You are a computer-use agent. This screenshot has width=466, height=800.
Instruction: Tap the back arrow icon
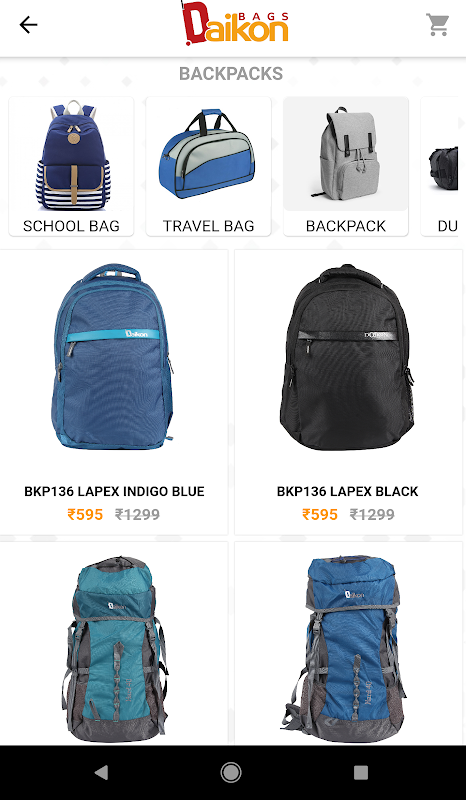(29, 24)
